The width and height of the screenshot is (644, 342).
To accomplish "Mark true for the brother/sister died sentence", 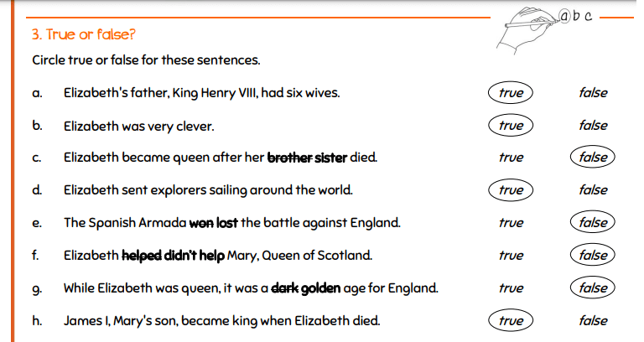I will click(510, 158).
